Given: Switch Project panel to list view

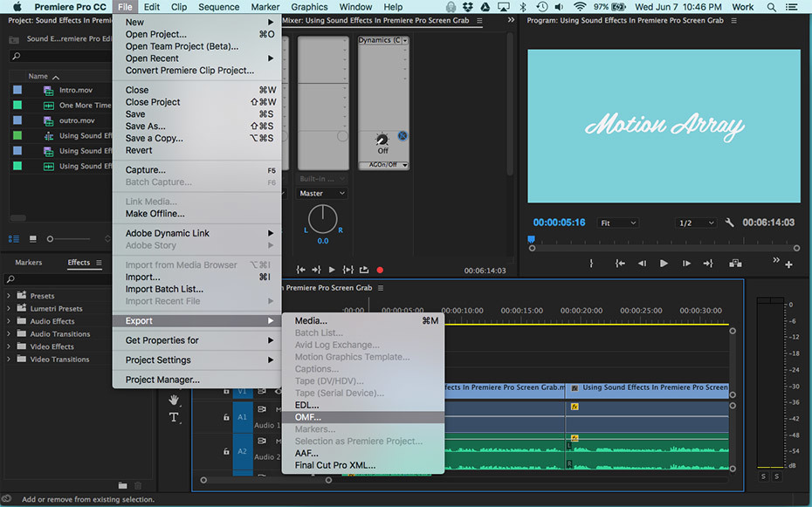Looking at the screenshot, I should click(14, 238).
